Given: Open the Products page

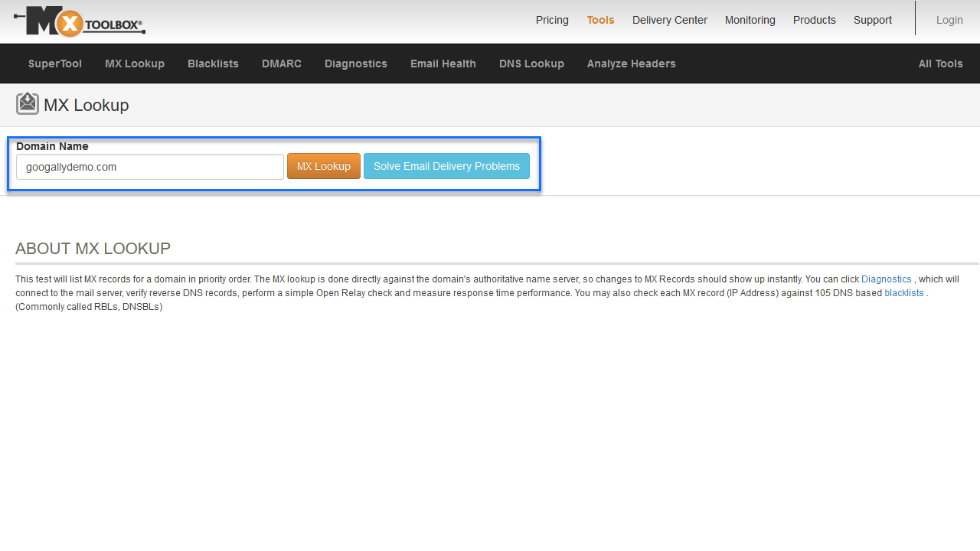Looking at the screenshot, I should click(x=815, y=20).
